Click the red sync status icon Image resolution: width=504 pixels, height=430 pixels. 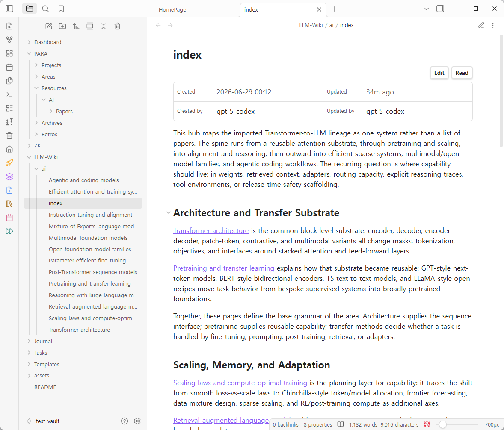[427, 424]
